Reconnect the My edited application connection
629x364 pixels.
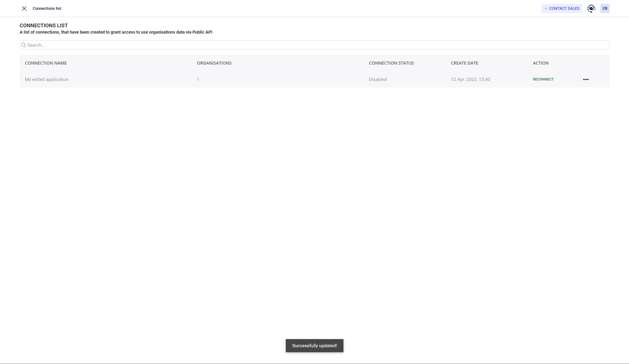point(543,79)
